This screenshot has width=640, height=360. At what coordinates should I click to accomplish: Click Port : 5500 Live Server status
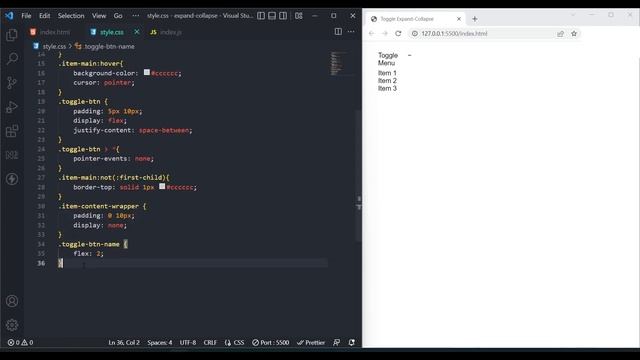tap(270, 342)
